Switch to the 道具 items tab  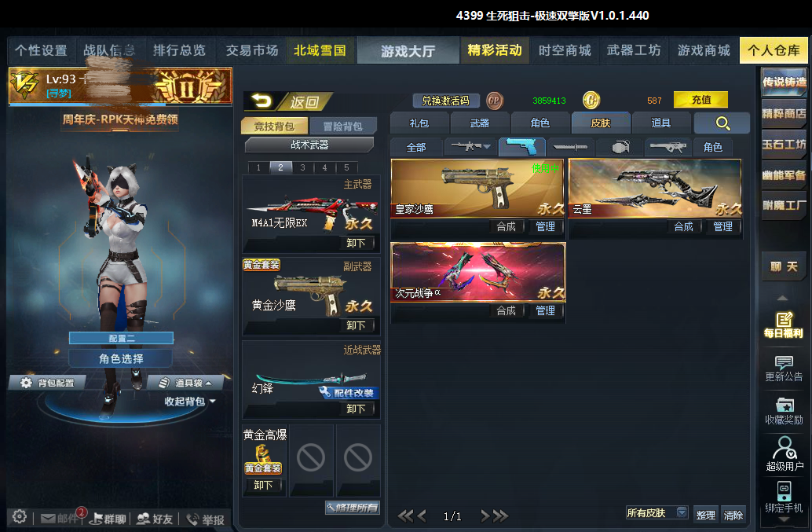point(660,123)
